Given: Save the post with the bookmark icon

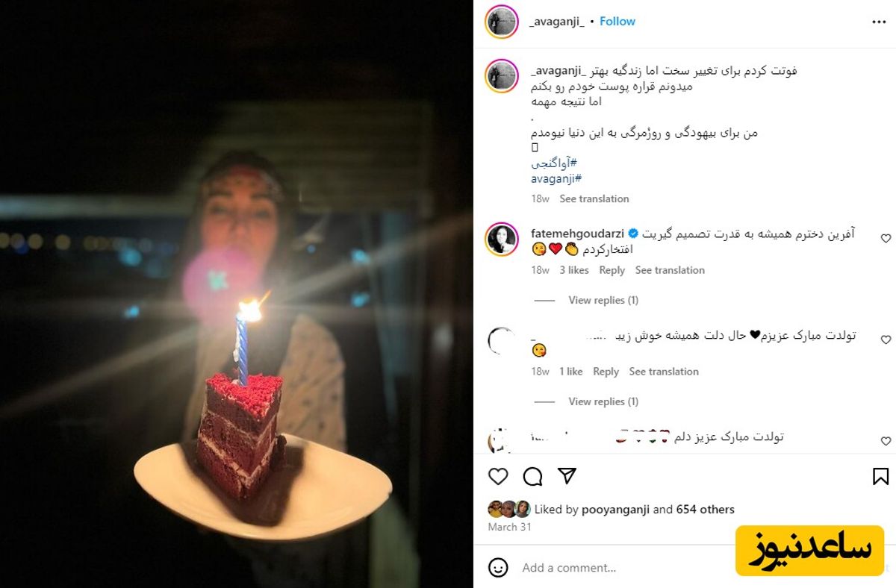Looking at the screenshot, I should click(880, 476).
